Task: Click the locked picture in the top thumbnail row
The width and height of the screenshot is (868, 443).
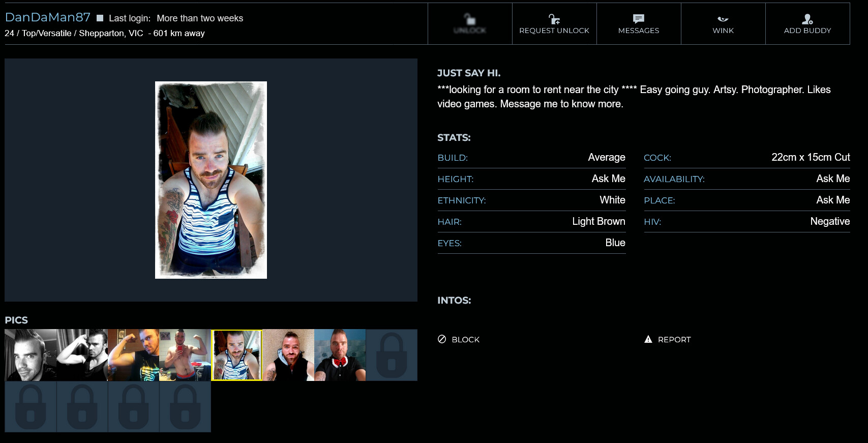Action: pos(392,355)
